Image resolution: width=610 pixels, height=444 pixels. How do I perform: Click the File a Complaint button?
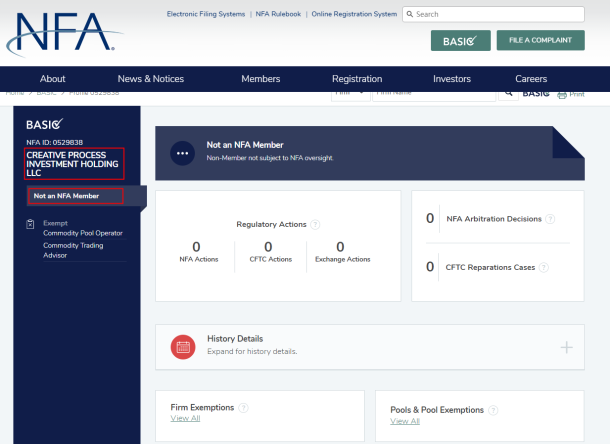point(540,40)
